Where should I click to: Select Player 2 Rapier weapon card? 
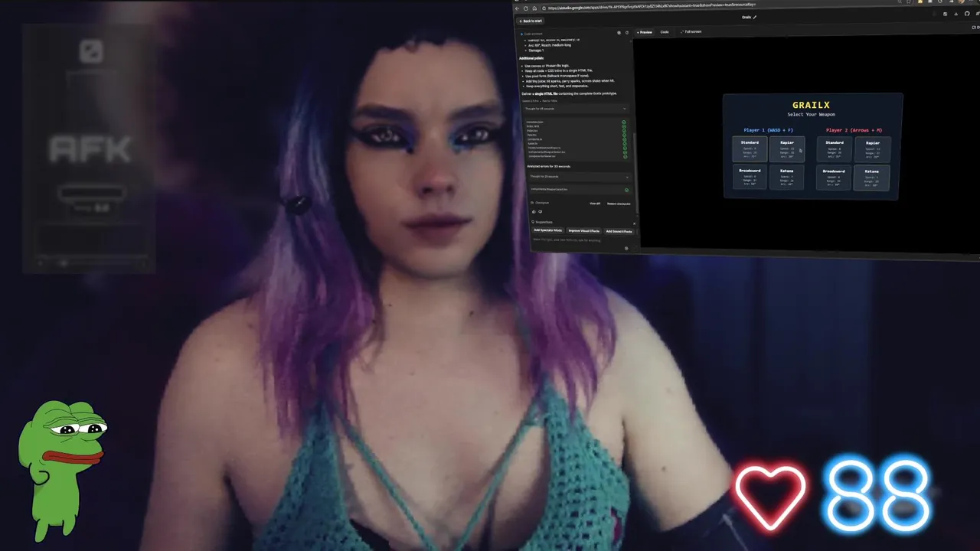(x=873, y=150)
